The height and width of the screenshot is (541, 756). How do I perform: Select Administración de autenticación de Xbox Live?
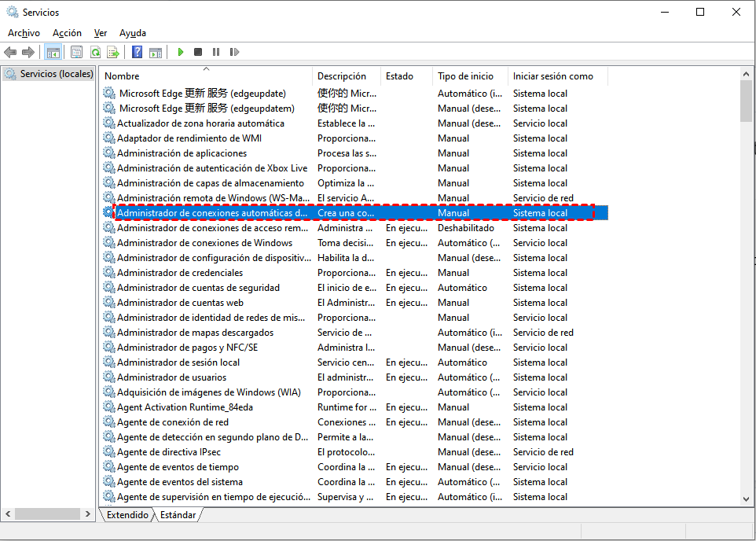(355, 168)
